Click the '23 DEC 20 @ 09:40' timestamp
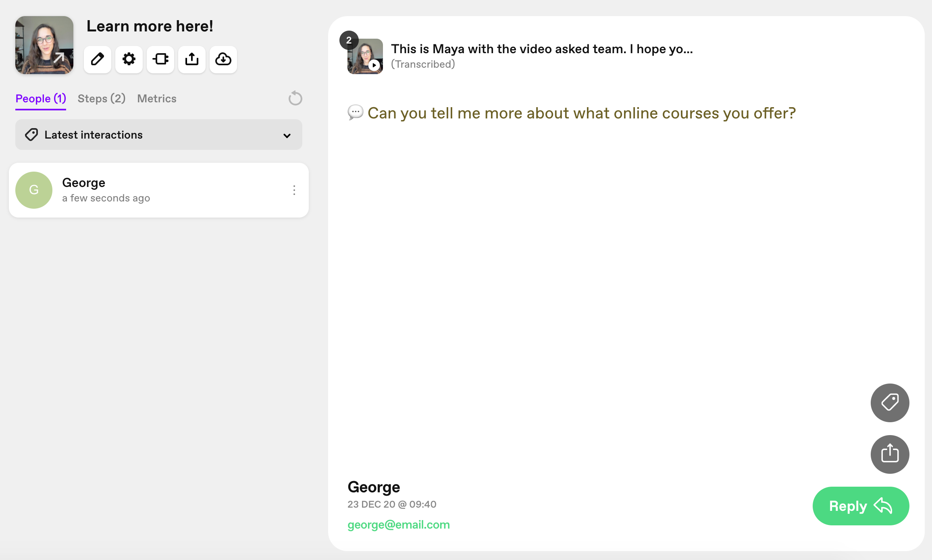The width and height of the screenshot is (932, 560). tap(392, 504)
